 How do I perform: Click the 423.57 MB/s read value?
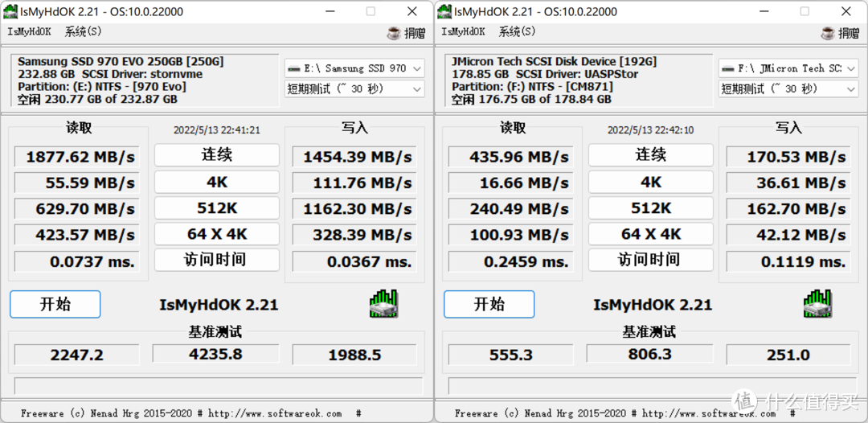click(x=76, y=235)
